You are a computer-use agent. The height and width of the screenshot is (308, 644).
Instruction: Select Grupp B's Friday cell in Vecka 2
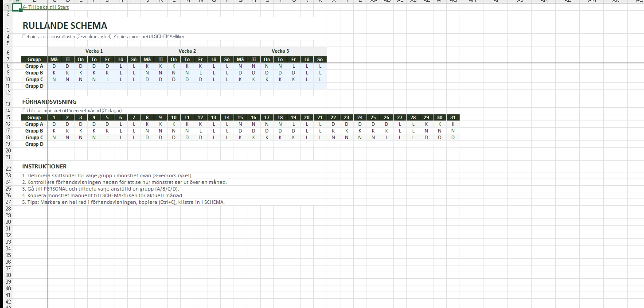click(200, 73)
